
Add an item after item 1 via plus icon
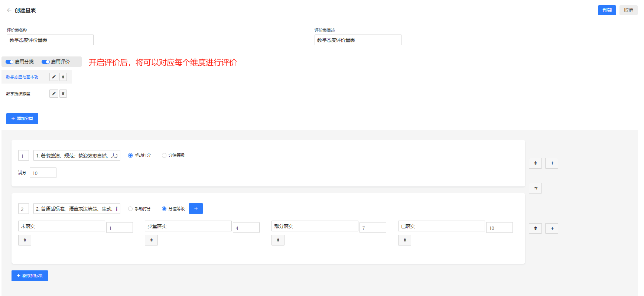click(552, 163)
